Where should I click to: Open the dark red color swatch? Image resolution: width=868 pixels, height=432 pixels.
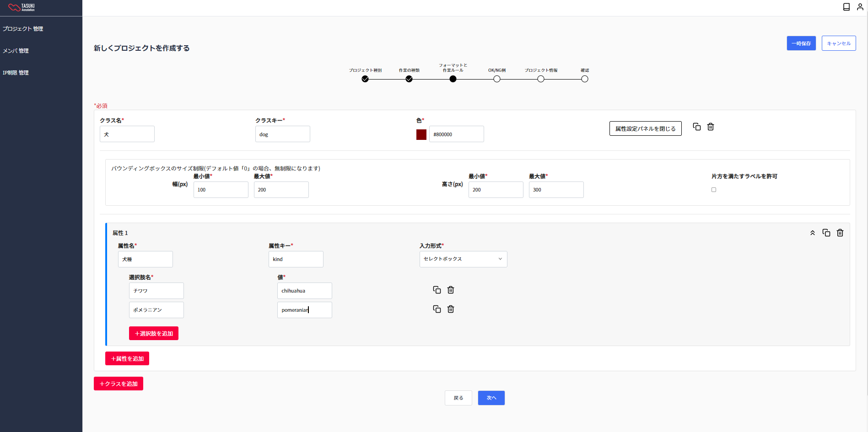(421, 134)
